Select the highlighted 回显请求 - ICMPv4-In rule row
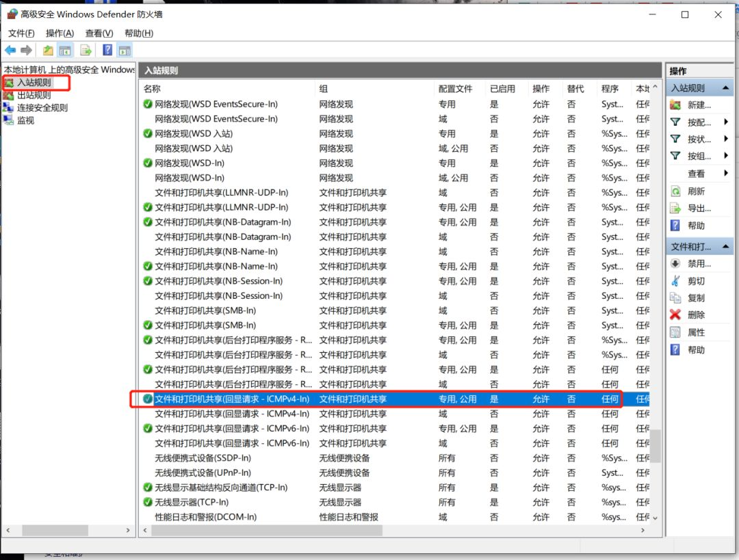Viewport: 739px width, 560px height. point(396,399)
